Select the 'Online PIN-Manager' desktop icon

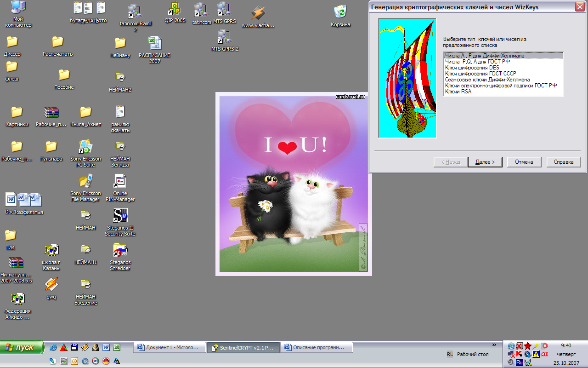click(x=120, y=188)
